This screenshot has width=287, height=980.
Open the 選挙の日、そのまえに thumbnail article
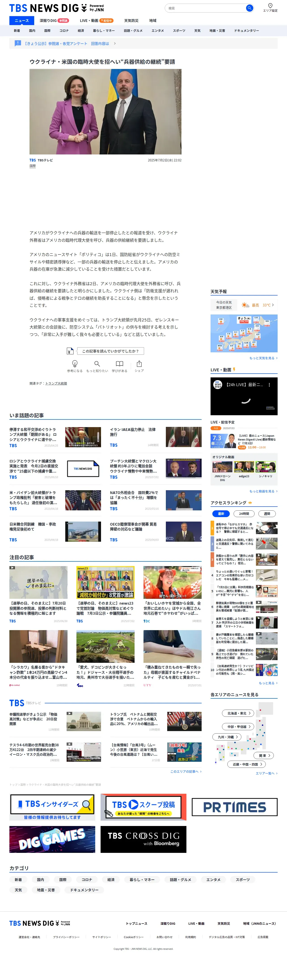pos(38,582)
